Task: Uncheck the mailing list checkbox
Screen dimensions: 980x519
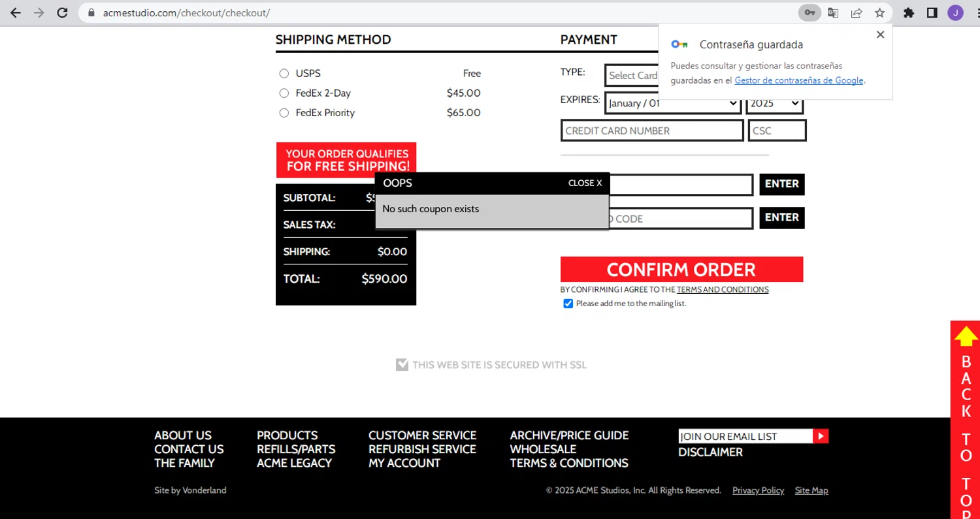Action: click(568, 304)
